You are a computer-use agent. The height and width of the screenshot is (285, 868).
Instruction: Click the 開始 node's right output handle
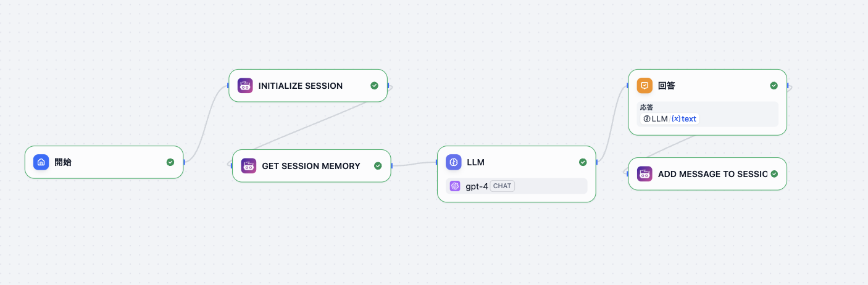[x=184, y=162]
